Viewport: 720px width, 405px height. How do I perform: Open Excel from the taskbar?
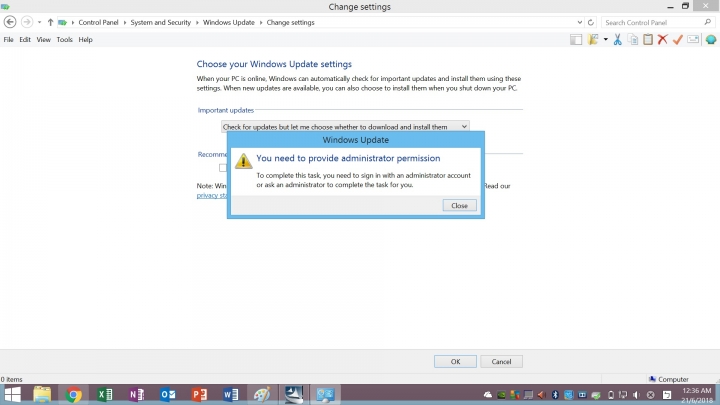pos(105,394)
